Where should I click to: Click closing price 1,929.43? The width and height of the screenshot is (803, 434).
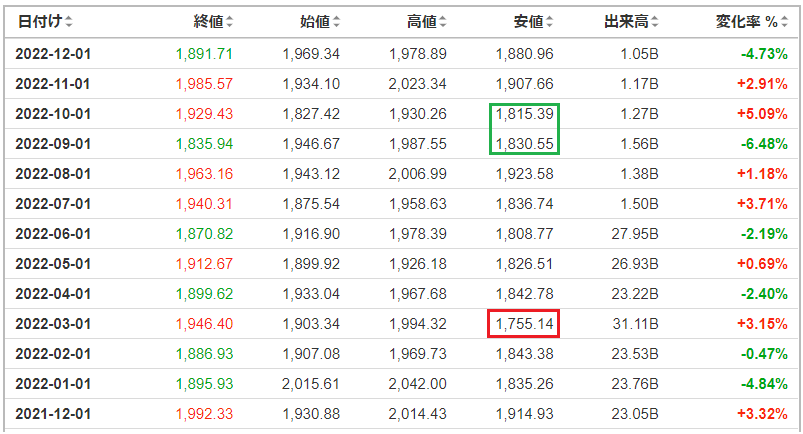[204, 114]
